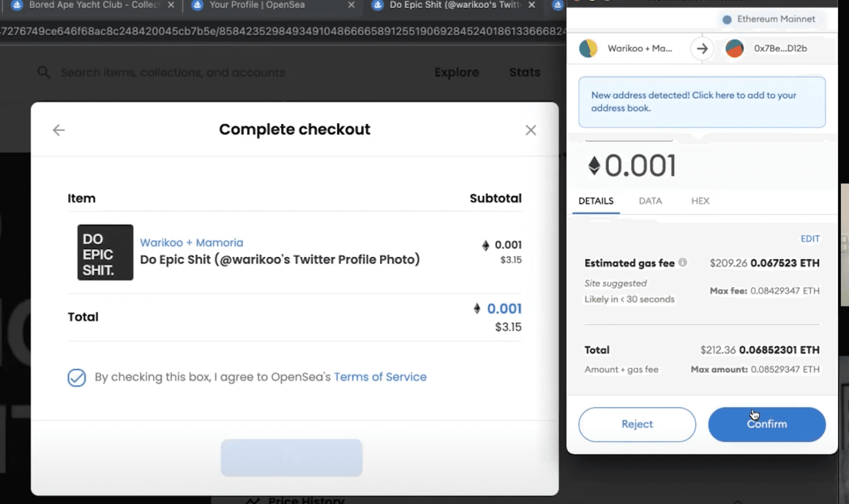Reject the MetaMask transaction
The height and width of the screenshot is (504, 849).
(x=637, y=424)
